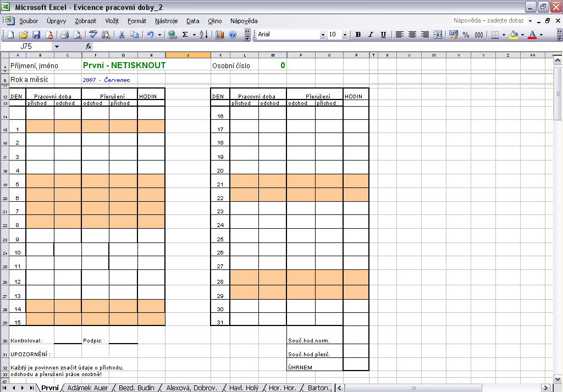Toggle Underline formatting
The height and width of the screenshot is (392, 563).
tap(383, 35)
